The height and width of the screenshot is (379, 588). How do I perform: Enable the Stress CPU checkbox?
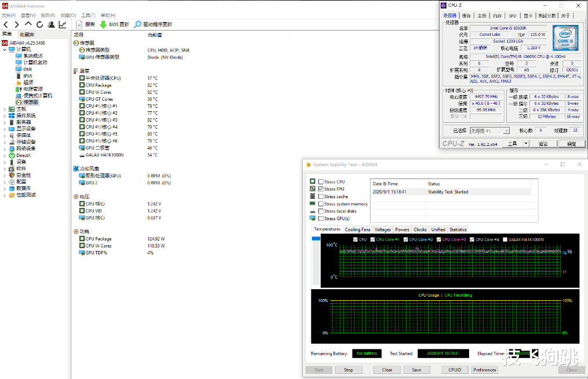(x=321, y=182)
